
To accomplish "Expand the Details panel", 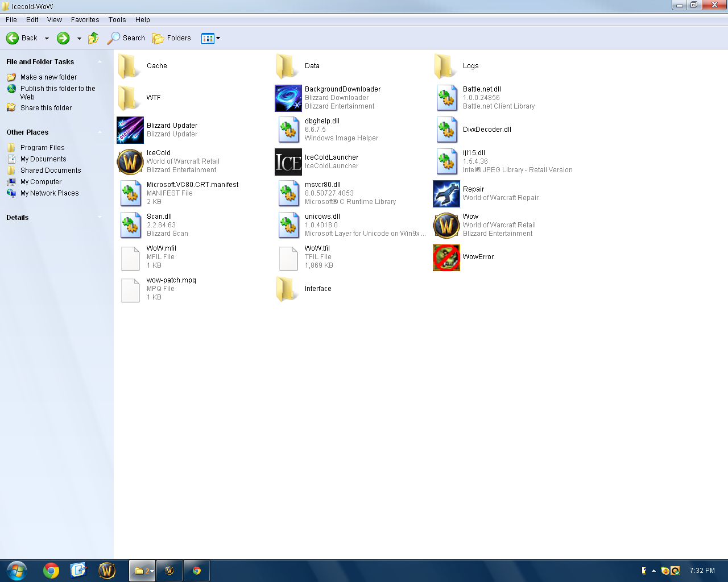I will point(100,218).
